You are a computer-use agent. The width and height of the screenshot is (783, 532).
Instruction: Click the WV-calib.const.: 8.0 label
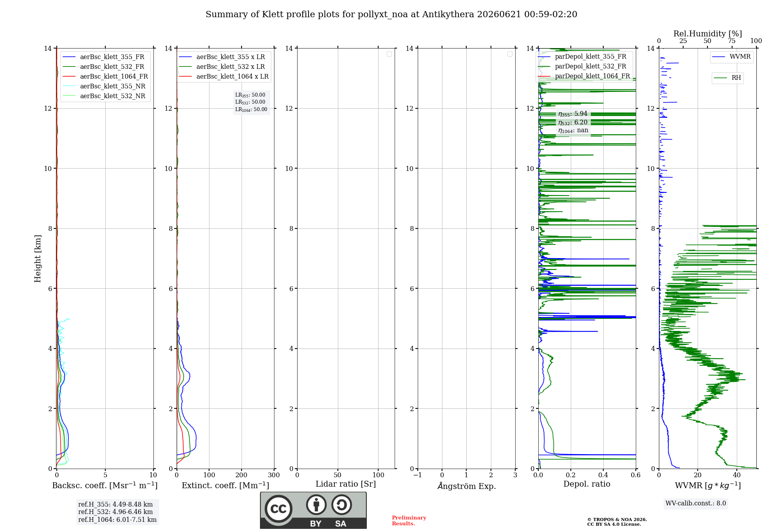pyautogui.click(x=696, y=503)
